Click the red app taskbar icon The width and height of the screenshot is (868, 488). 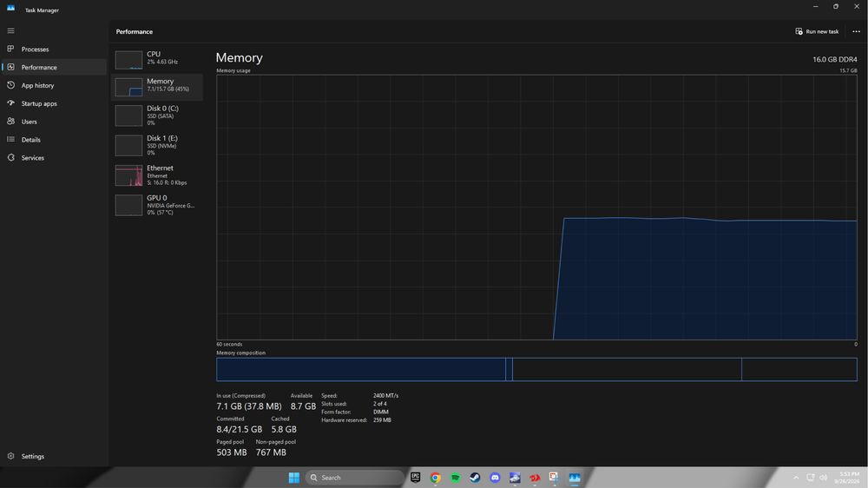click(534, 478)
